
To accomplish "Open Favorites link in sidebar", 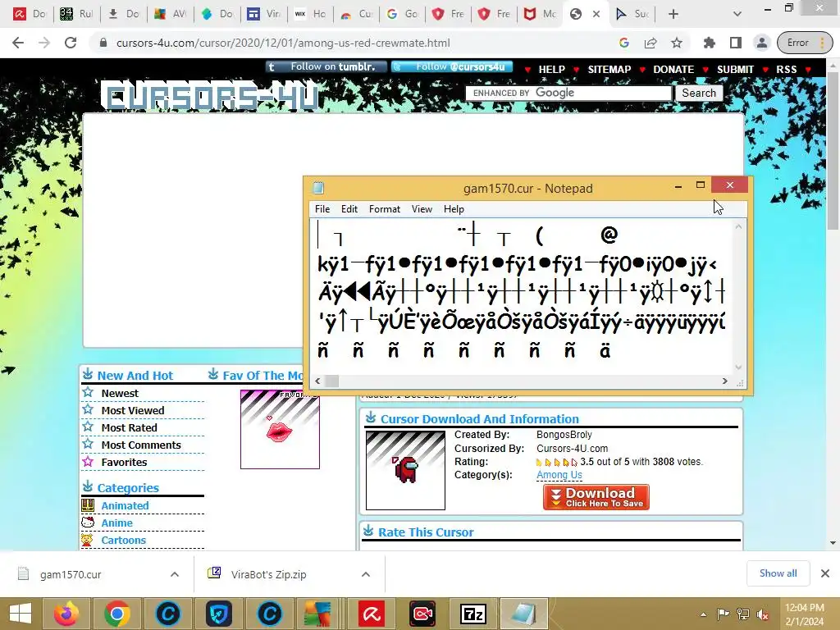I will [124, 462].
